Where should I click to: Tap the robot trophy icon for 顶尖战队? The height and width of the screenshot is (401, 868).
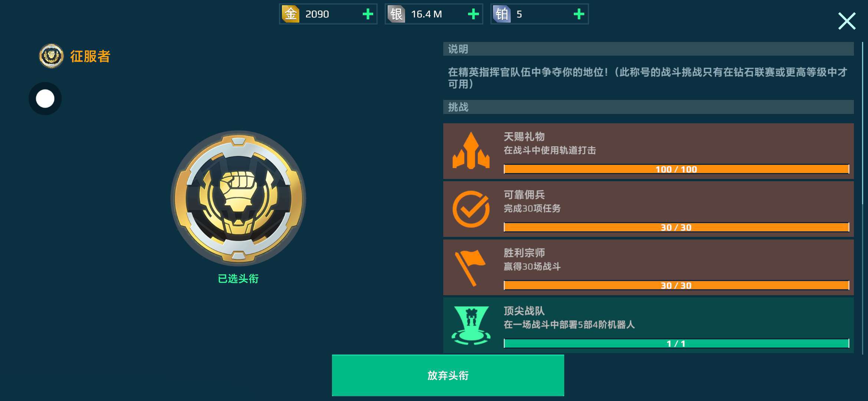[x=471, y=325]
